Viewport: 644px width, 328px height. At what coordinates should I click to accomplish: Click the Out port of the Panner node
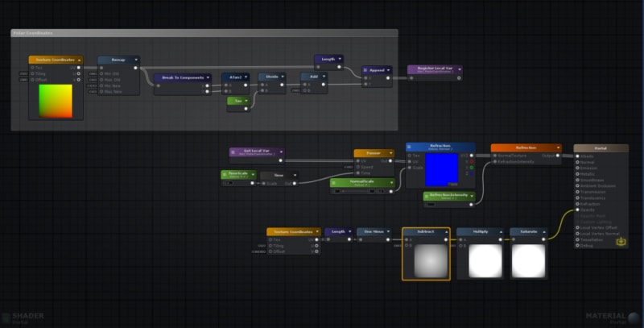click(x=392, y=160)
